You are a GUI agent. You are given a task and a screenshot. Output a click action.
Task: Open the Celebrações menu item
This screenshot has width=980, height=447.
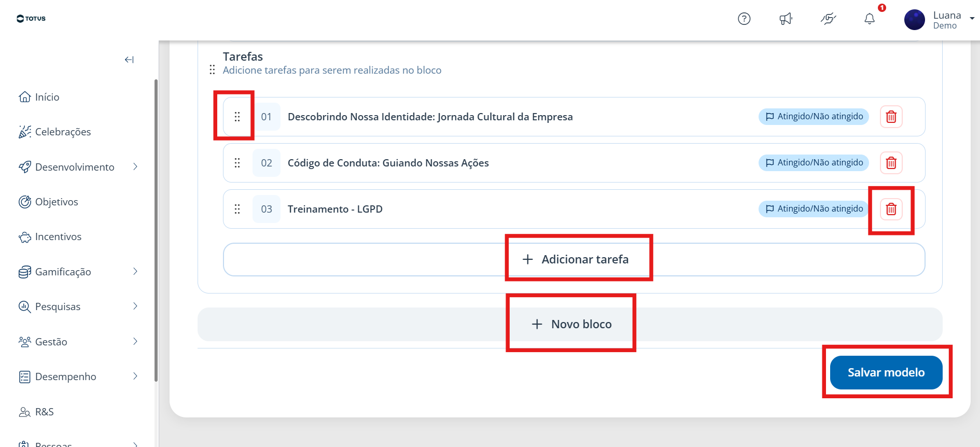pos(54,132)
